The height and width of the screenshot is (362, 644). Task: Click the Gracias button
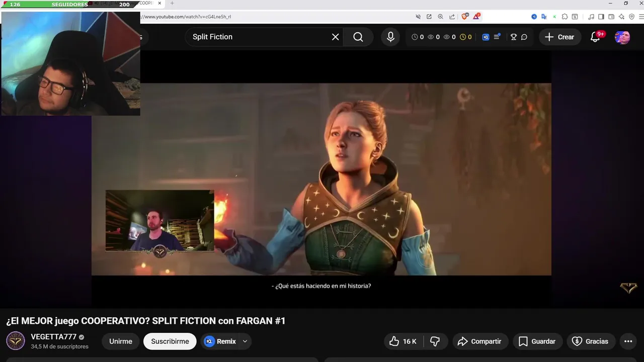tap(591, 341)
